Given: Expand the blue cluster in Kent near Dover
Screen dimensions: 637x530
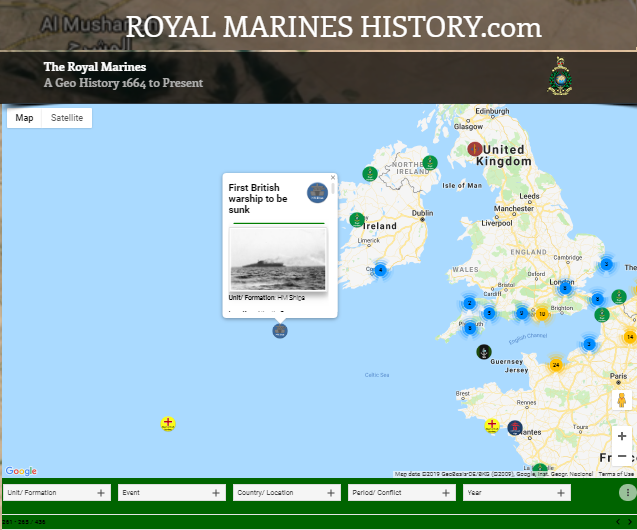Looking at the screenshot, I should click(x=597, y=299).
